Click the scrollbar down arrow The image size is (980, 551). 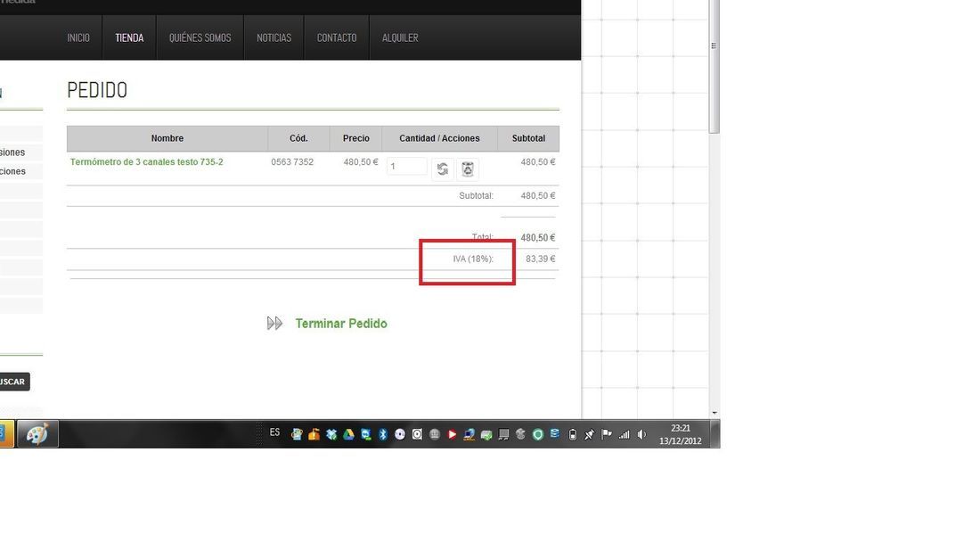coord(715,414)
